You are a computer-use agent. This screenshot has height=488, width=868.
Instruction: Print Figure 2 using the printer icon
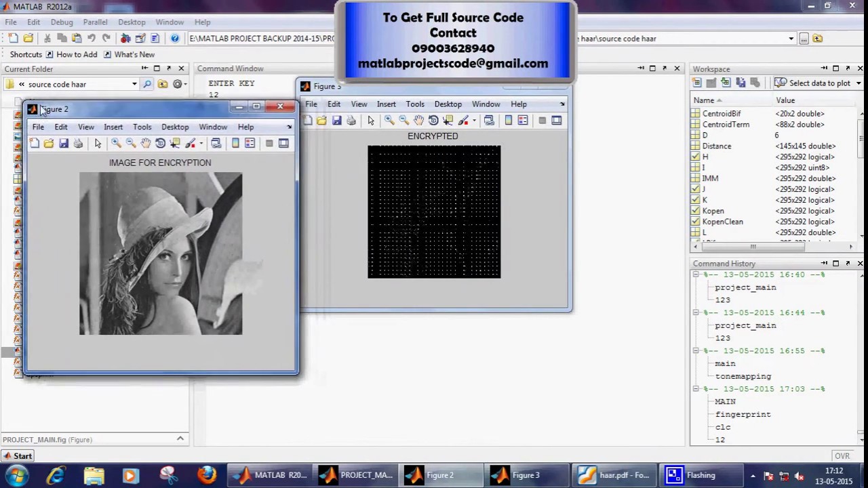tap(78, 143)
